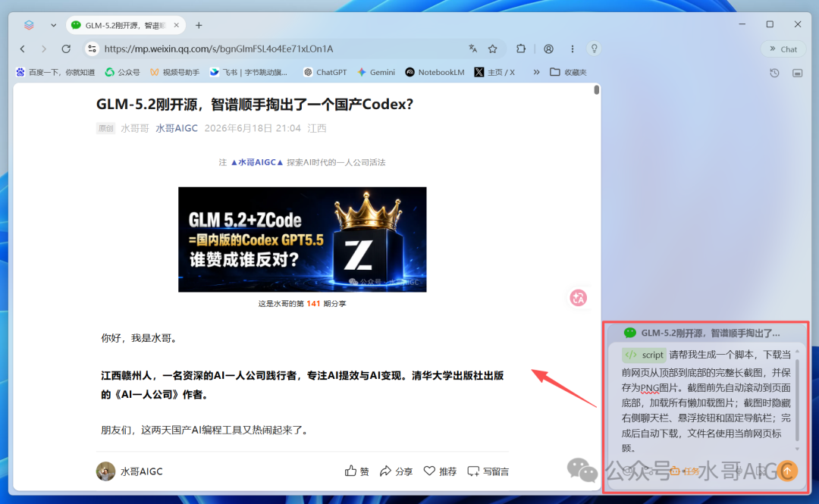Open the 视频号助手 bookmark
Image resolution: width=819 pixels, height=504 pixels.
click(x=174, y=72)
